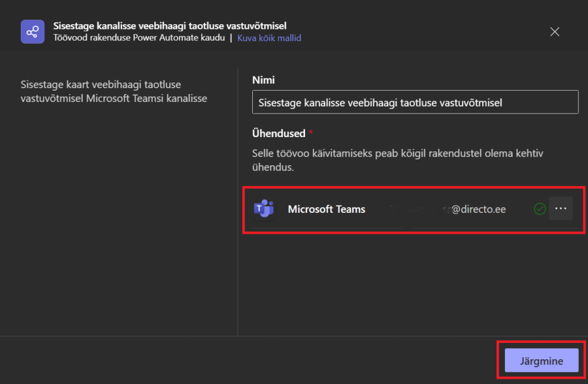Click the dialog title about veebihaagi taotluse

click(x=169, y=26)
